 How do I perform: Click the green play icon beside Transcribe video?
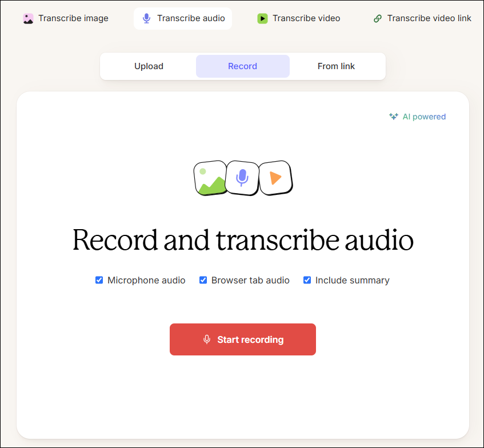click(x=262, y=18)
